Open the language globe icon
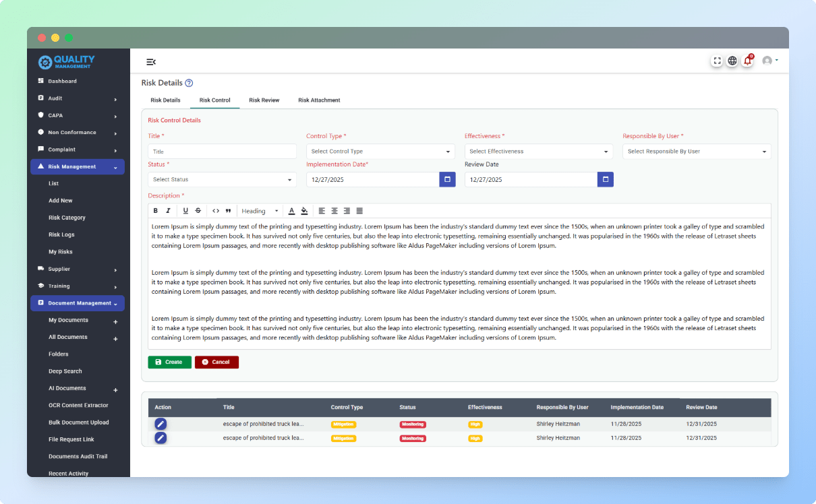 pyautogui.click(x=732, y=61)
